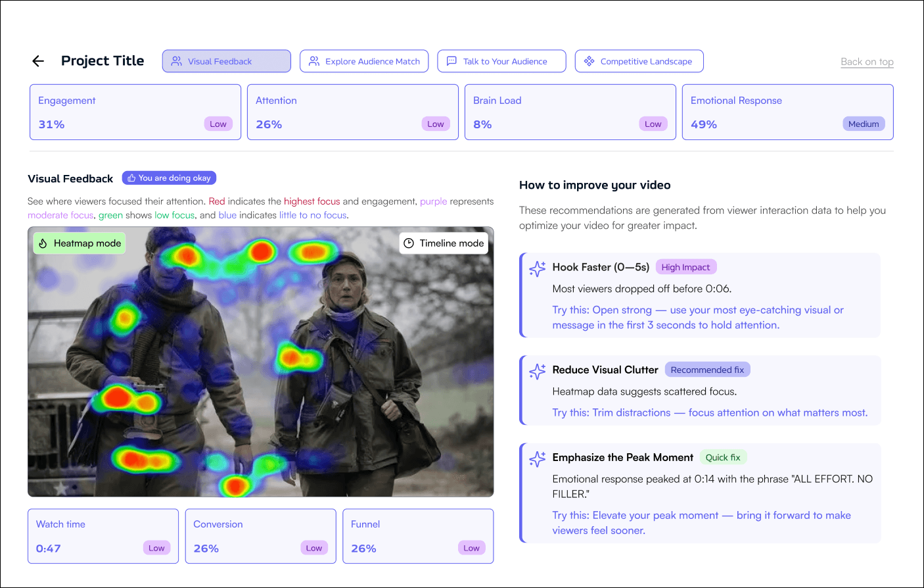This screenshot has width=924, height=588.
Task: Click the Reduce Visual Clutter recommendation title
Action: (605, 370)
